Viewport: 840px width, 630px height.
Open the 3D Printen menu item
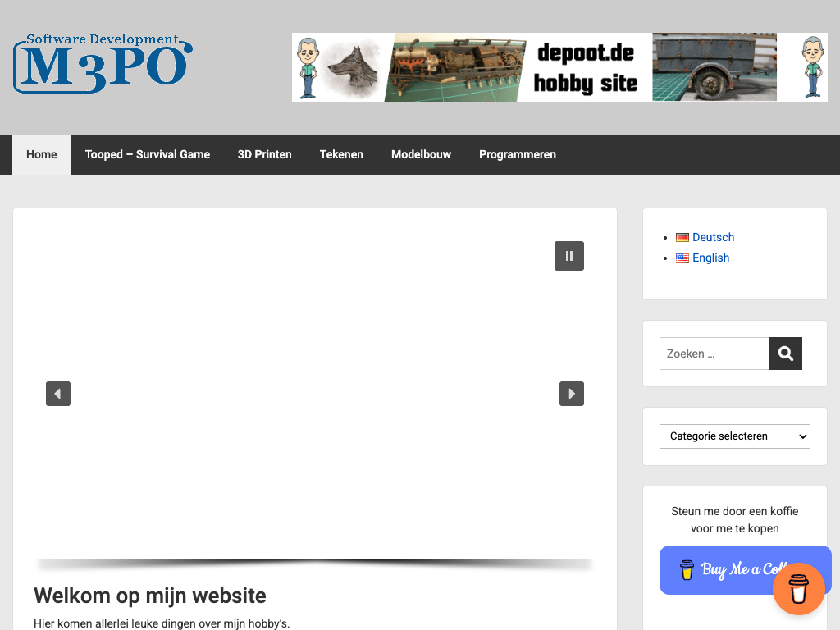tap(265, 154)
